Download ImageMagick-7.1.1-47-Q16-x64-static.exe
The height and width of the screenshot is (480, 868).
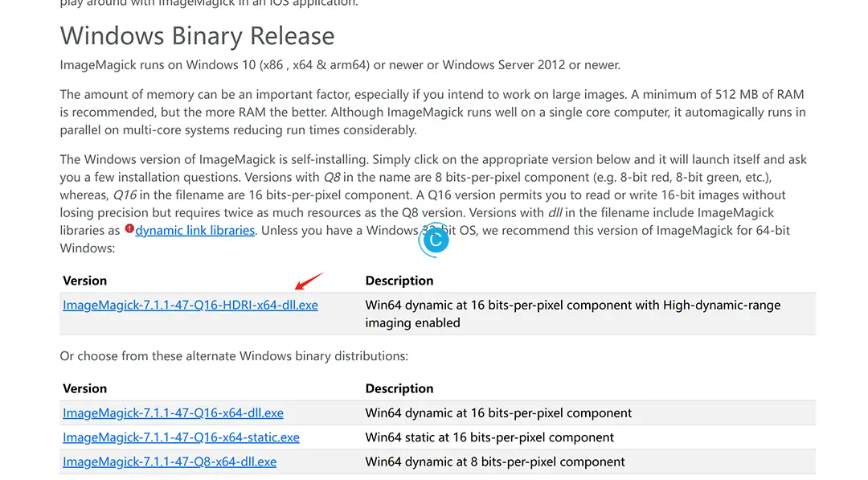click(181, 437)
